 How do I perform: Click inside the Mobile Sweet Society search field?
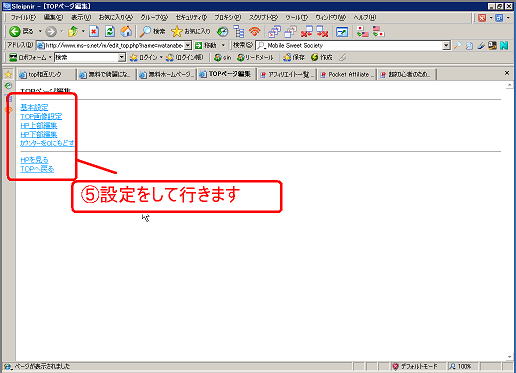353,46
